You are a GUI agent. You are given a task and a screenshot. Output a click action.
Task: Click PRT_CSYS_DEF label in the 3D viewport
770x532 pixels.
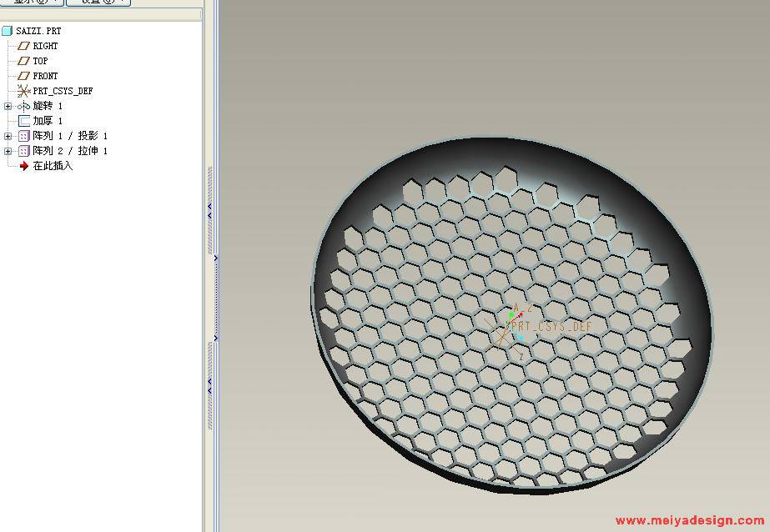pos(551,326)
